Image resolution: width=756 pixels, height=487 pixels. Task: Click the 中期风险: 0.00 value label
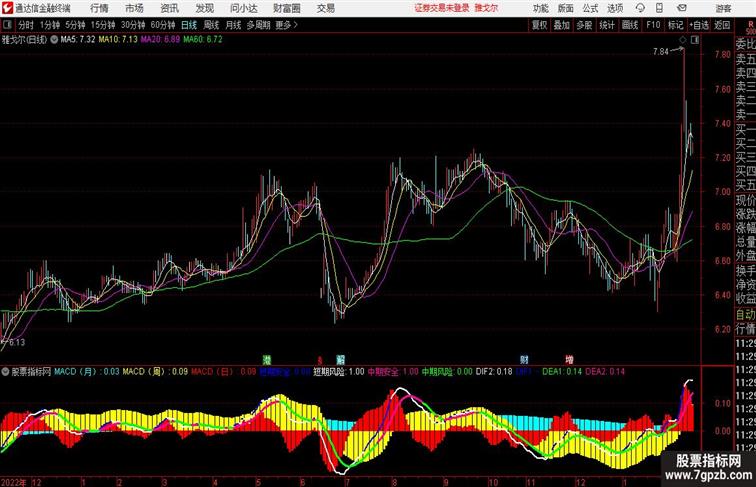coord(447,372)
